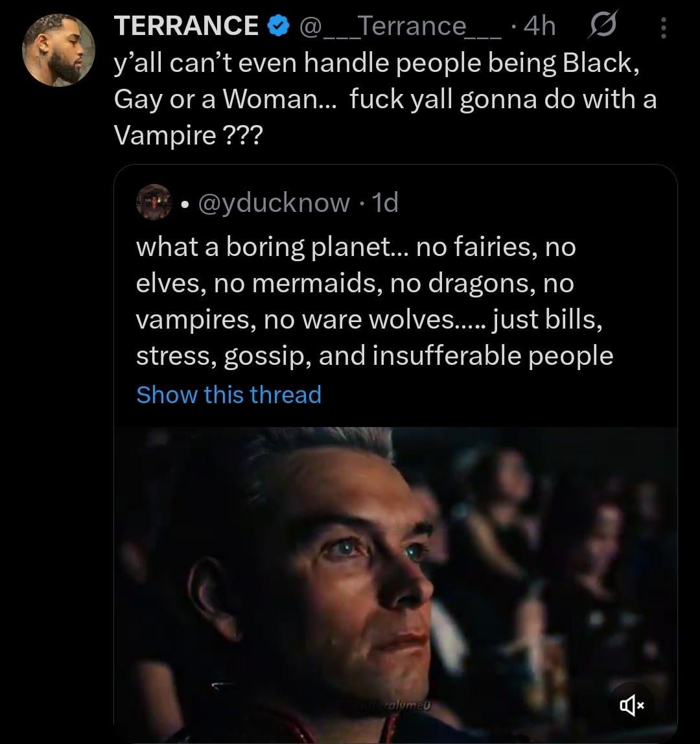This screenshot has width=700, height=744.
Task: Click the dot name before @yducknow
Action: [x=185, y=203]
